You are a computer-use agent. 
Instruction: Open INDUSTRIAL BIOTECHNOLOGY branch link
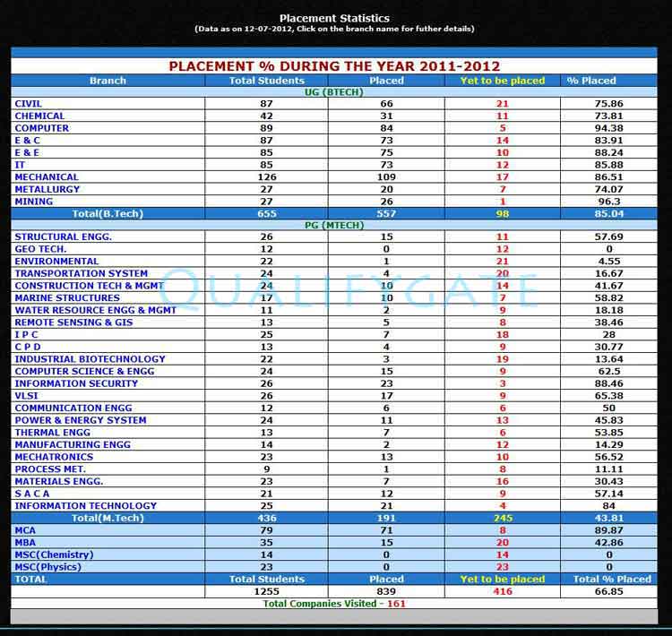click(90, 359)
